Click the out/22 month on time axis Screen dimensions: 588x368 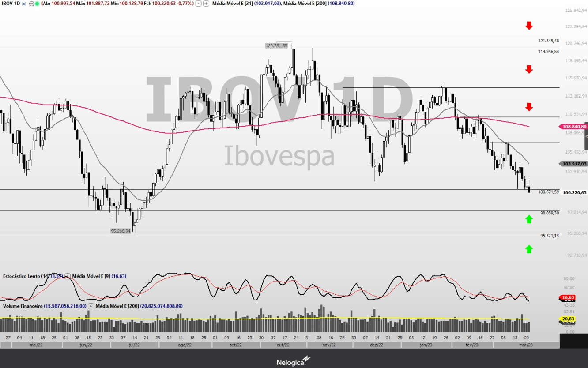tap(283, 345)
